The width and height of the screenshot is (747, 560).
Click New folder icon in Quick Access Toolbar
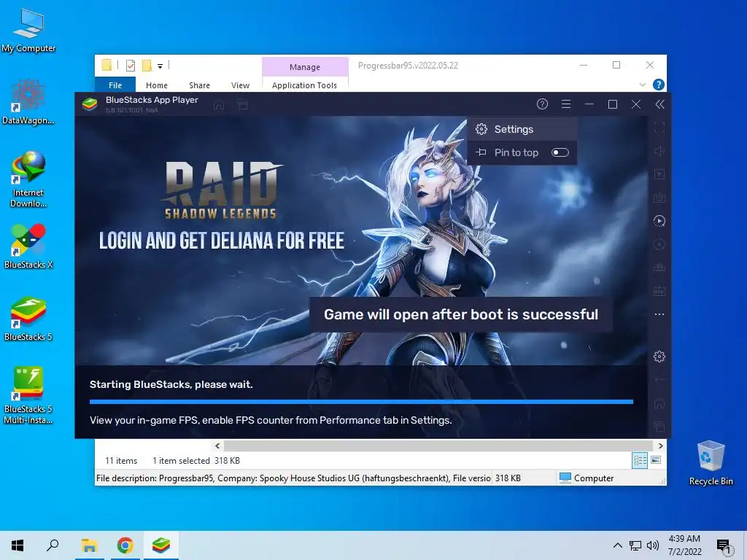coord(147,65)
